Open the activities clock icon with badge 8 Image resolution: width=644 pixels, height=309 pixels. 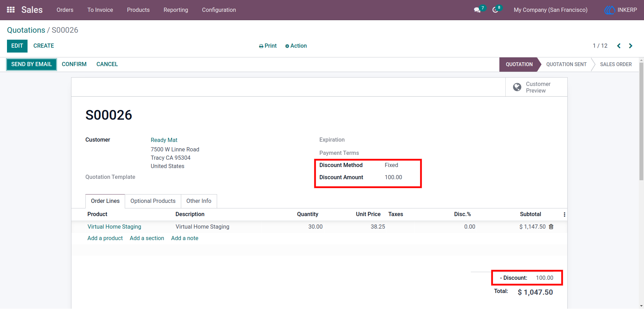(495, 10)
